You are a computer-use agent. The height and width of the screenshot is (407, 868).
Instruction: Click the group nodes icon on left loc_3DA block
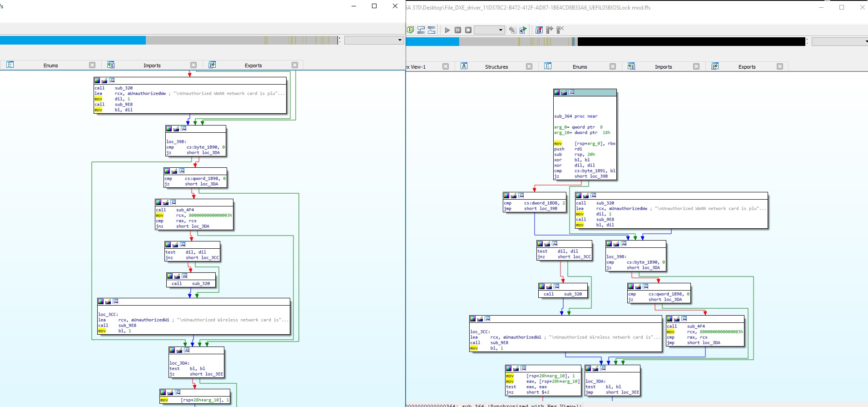[187, 350]
